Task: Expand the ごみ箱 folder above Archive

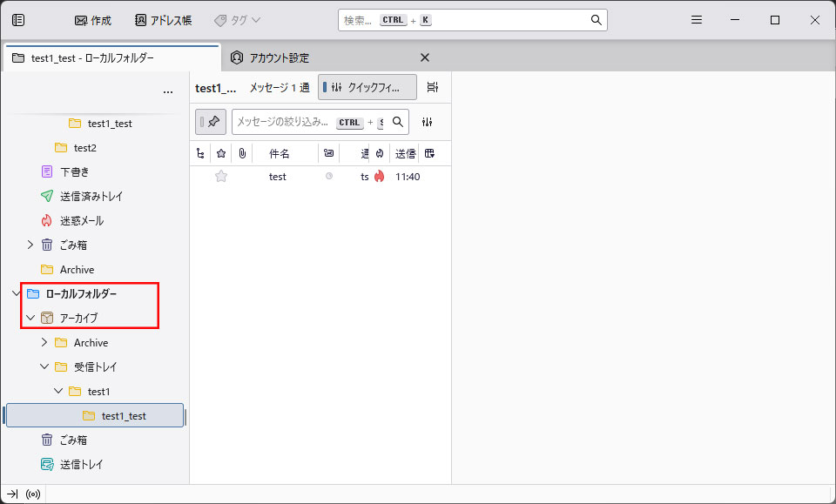Action: point(30,245)
